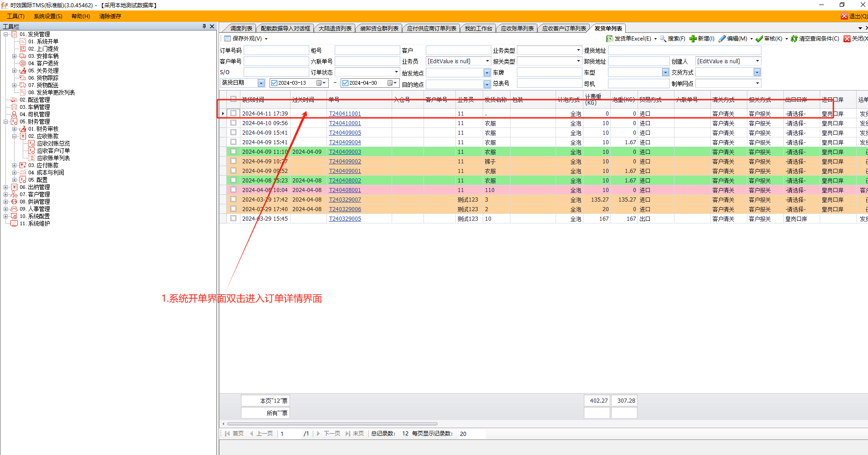The width and height of the screenshot is (868, 455).
Task: Toggle the start date 2024-03-13 checkbox
Action: (274, 83)
